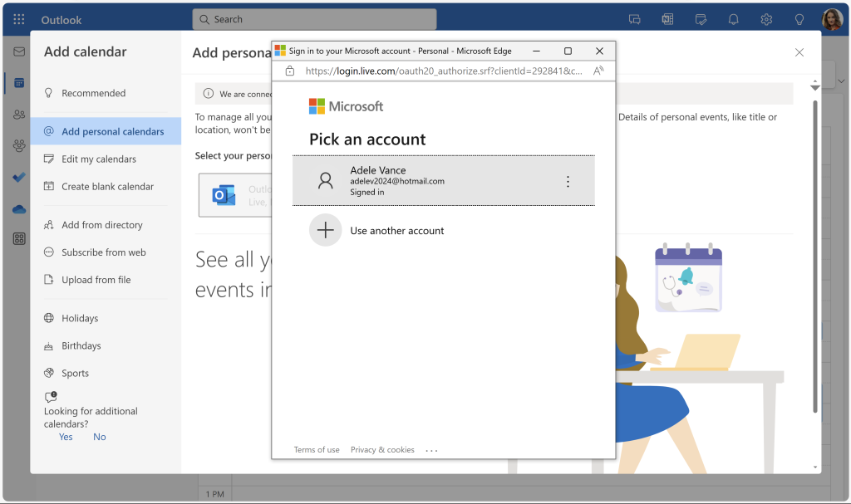Open Calendar in the Outlook sidebar

coord(19,83)
